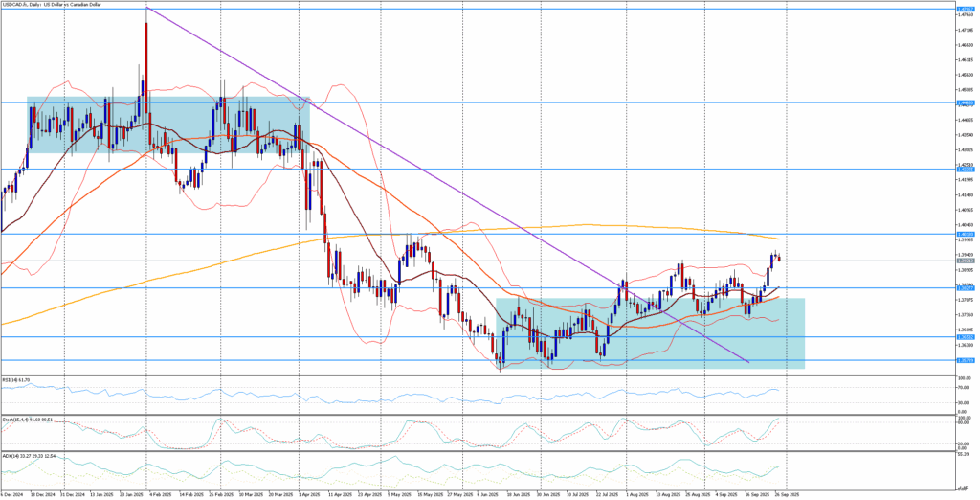Click the 26 Sep 2025 date on the time axis

pyautogui.click(x=790, y=494)
